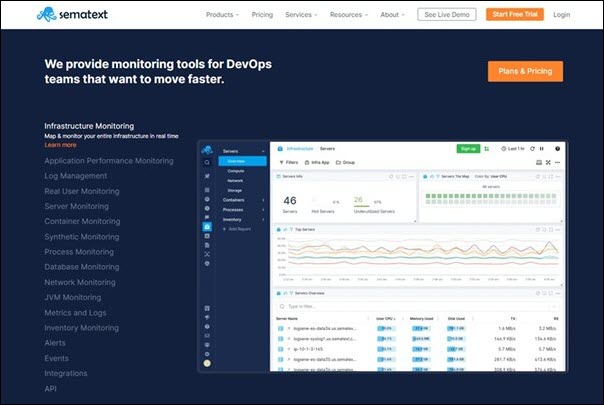
Task: Select Events in the feature list
Action: [x=56, y=358]
